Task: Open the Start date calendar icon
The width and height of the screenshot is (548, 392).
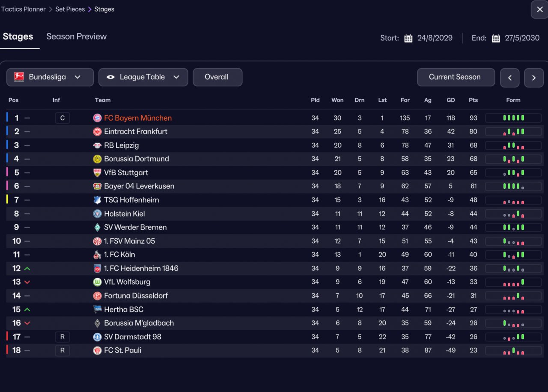Action: [x=408, y=38]
